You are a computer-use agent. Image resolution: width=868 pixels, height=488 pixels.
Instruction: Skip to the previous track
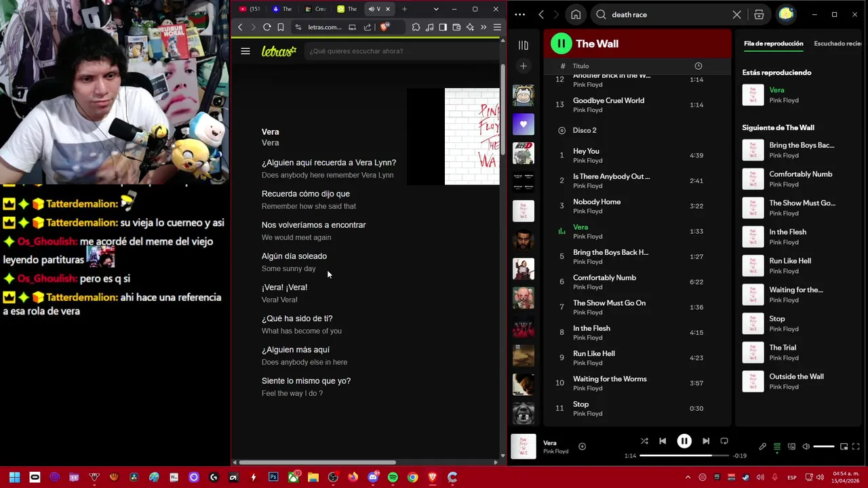663,441
